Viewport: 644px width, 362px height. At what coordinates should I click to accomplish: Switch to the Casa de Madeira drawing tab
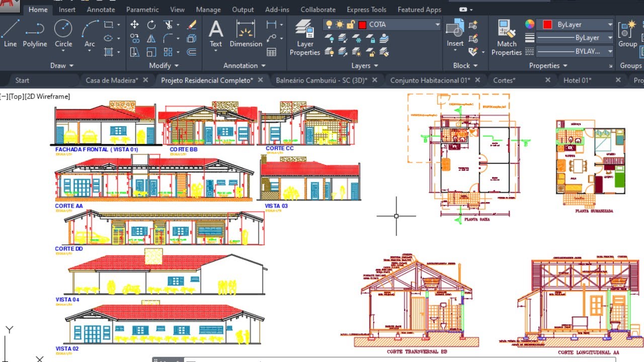point(112,80)
